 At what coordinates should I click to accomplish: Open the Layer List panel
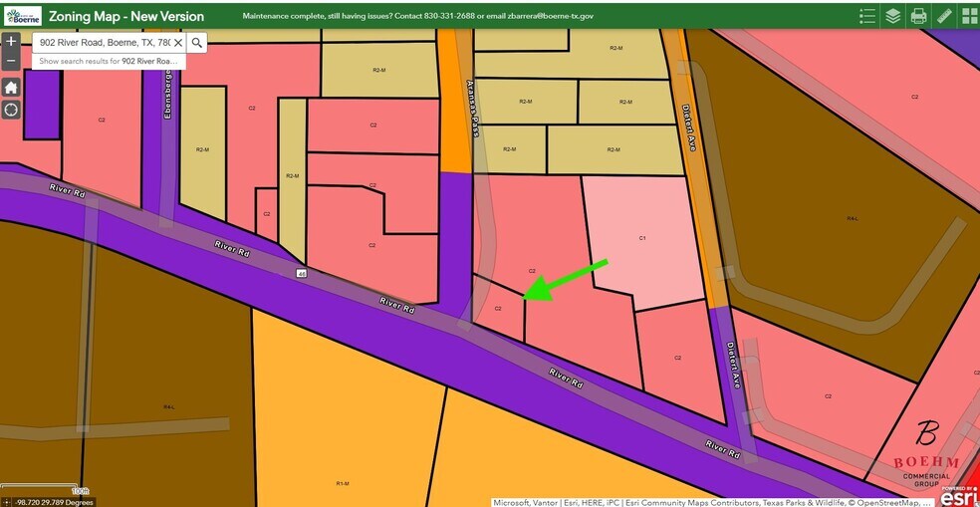coord(893,15)
